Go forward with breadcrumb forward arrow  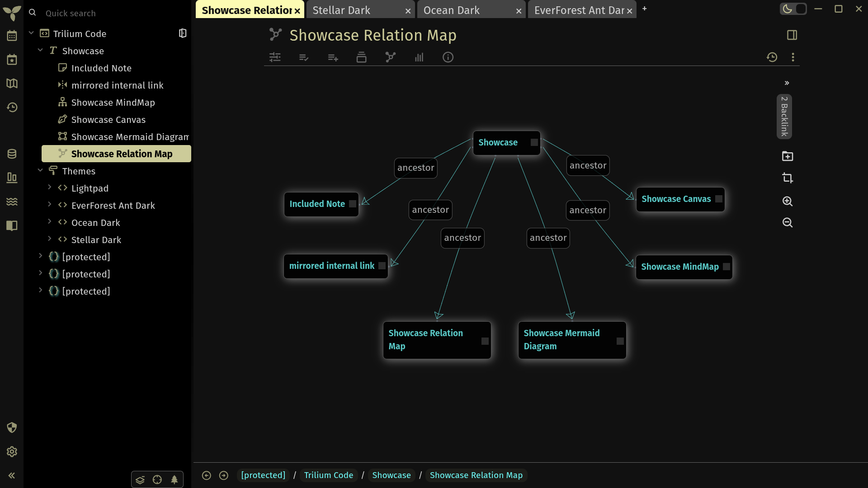click(x=224, y=475)
